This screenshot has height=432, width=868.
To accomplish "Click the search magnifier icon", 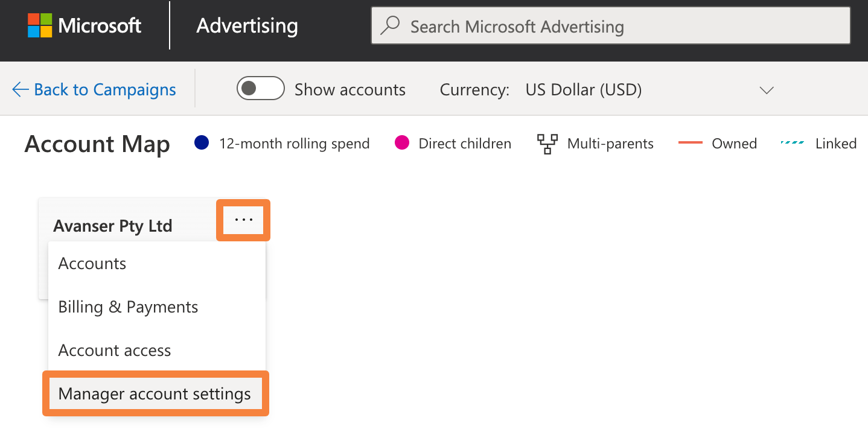I will 391,26.
